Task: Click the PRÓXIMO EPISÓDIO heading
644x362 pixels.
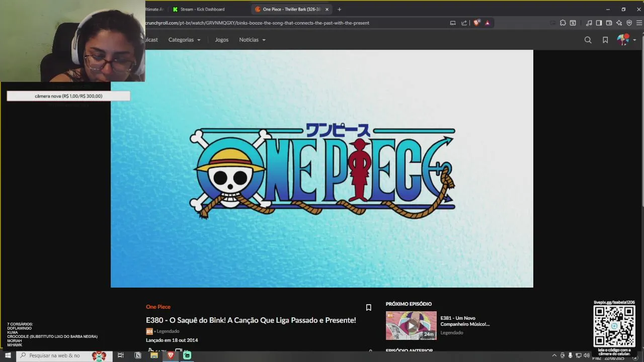Action: click(409, 304)
